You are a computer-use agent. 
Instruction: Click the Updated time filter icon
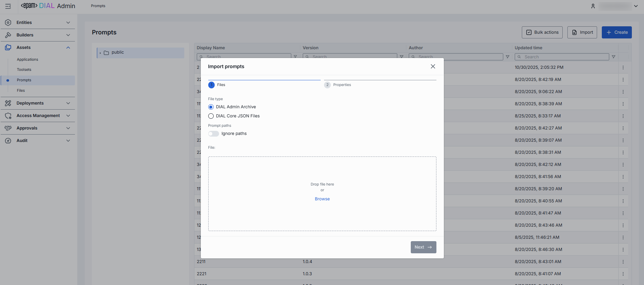coord(613,57)
